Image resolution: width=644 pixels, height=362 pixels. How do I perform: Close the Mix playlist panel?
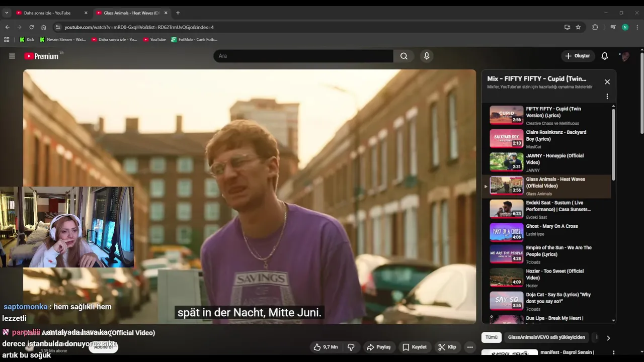click(x=607, y=82)
